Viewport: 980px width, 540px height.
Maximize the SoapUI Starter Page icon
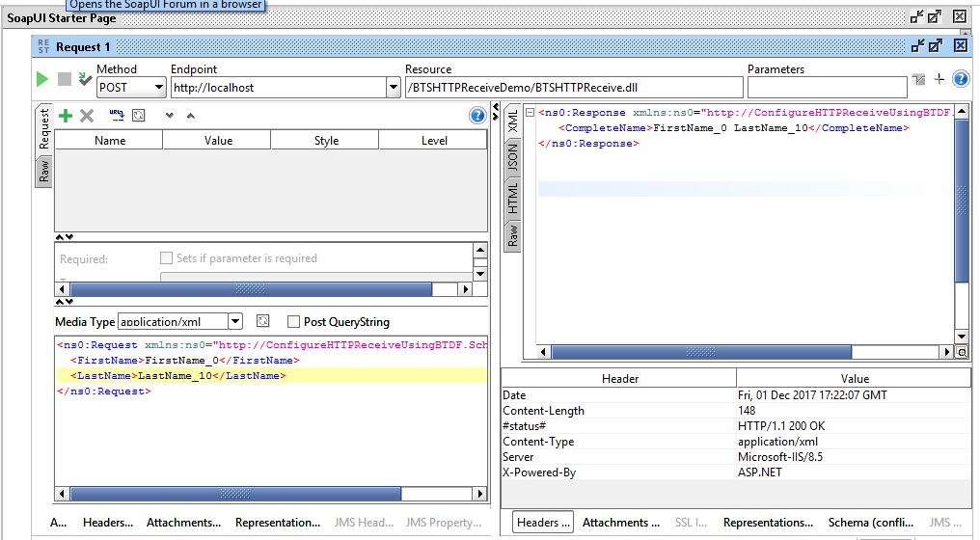tap(935, 17)
